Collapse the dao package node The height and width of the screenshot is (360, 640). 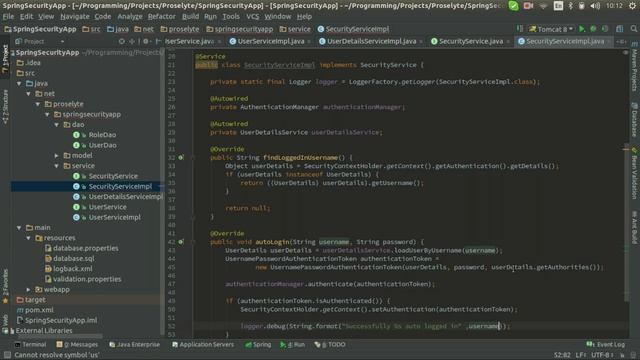point(57,125)
